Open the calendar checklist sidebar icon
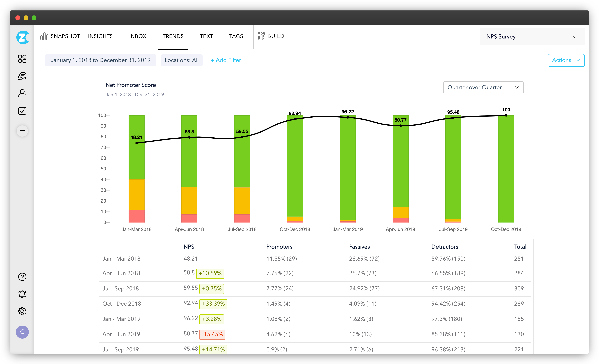Image resolution: width=599 pixels, height=364 pixels. point(22,111)
